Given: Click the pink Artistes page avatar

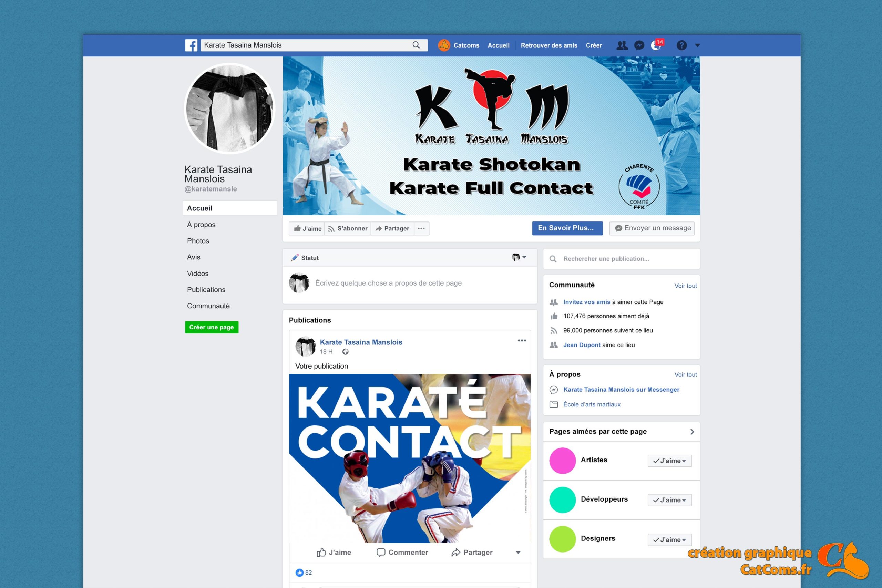Looking at the screenshot, I should (x=563, y=461).
